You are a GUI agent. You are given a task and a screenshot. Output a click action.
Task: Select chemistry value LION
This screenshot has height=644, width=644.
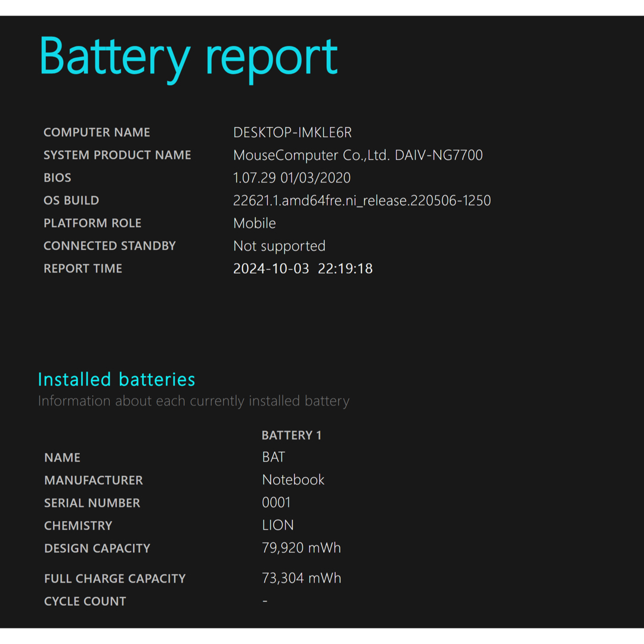click(x=278, y=525)
